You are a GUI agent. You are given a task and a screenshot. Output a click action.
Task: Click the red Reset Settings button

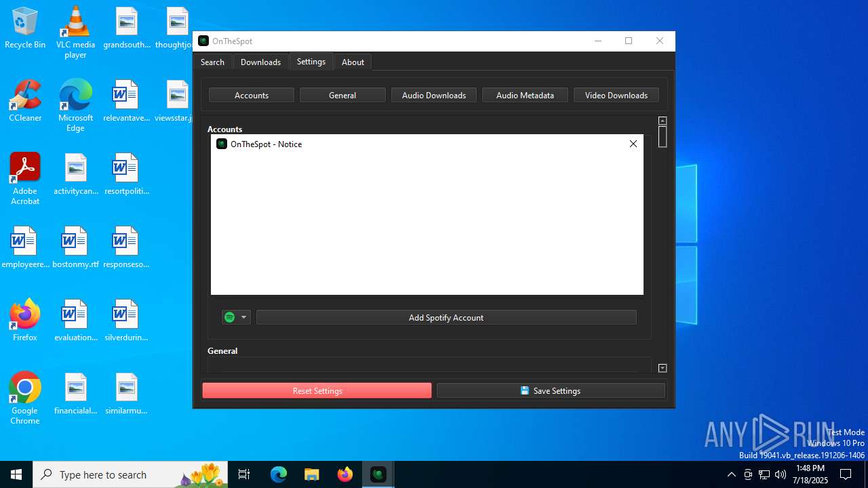point(317,390)
